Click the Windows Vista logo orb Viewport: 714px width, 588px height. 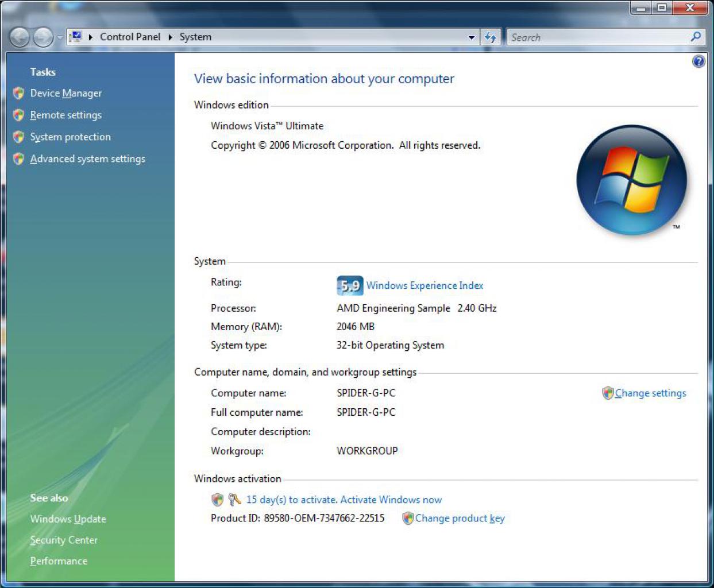(631, 180)
